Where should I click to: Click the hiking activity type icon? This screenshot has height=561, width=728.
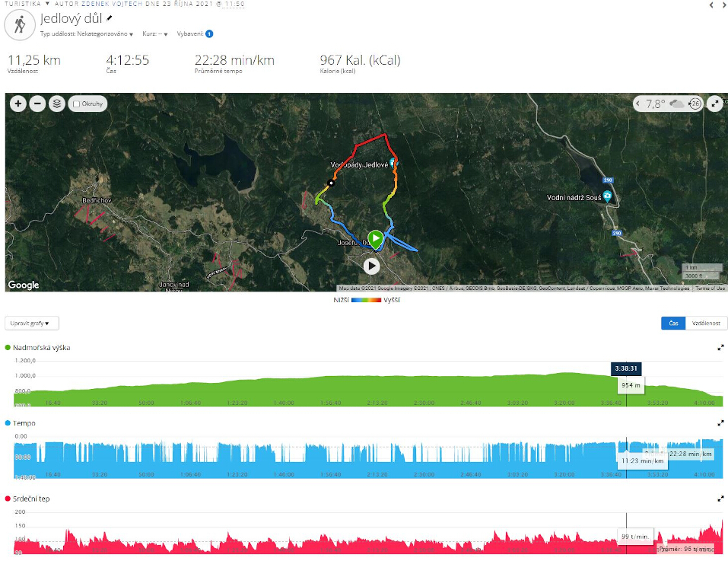tap(20, 24)
